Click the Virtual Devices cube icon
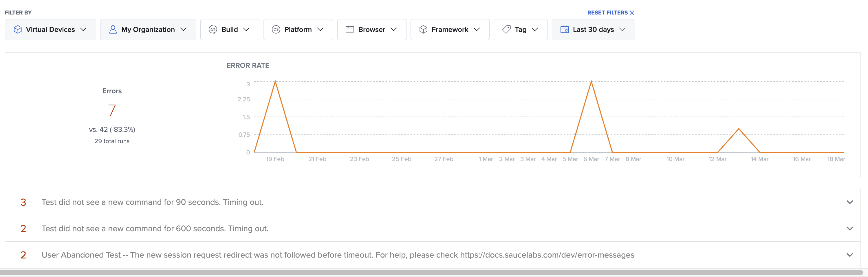This screenshot has width=868, height=277. point(18,30)
